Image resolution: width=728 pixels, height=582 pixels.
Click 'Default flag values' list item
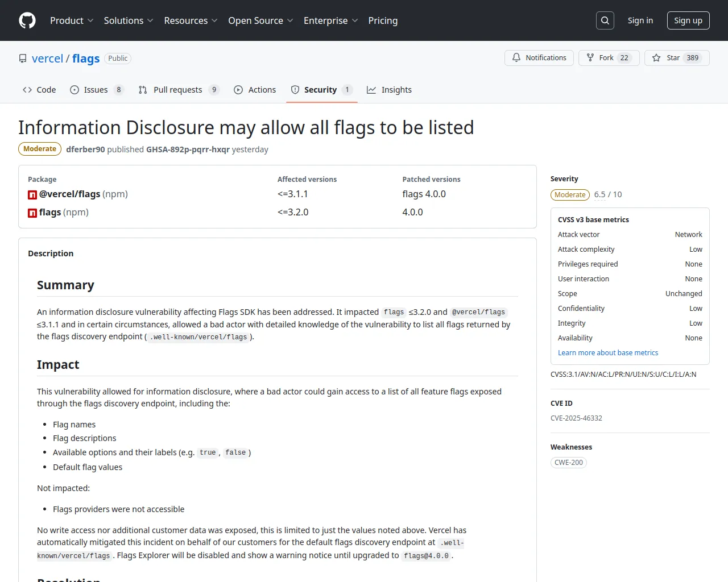[88, 467]
